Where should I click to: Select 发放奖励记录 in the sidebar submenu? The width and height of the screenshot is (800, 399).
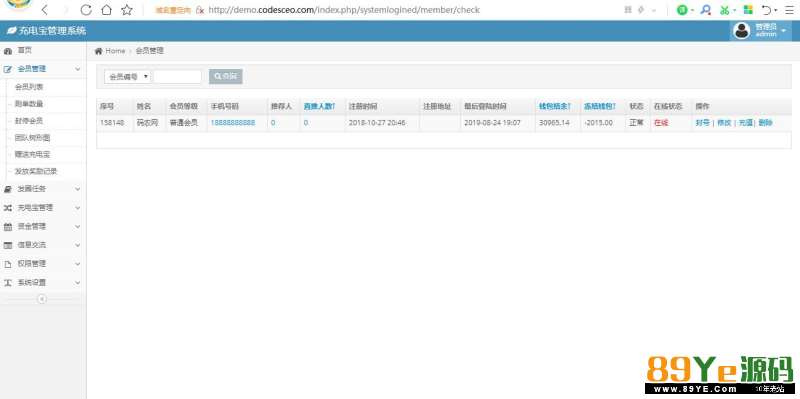pos(36,171)
